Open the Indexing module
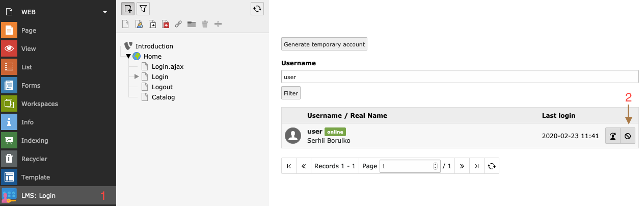The image size is (644, 206). point(58,141)
